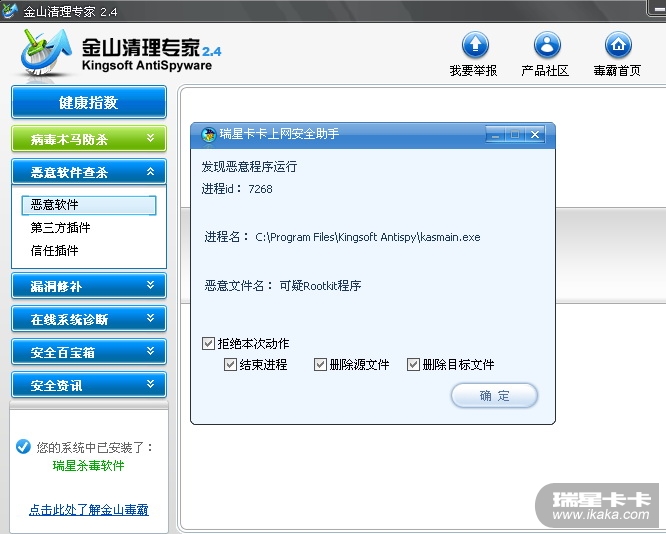Screen dimensions: 666x534
Task: Open the 健康指数 panel
Action: (x=89, y=102)
